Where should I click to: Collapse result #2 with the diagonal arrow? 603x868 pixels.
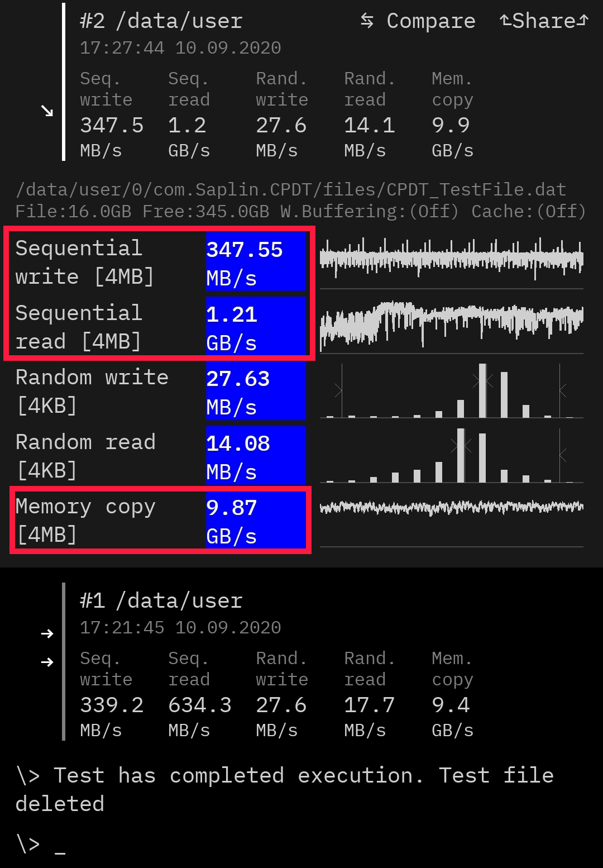[47, 111]
